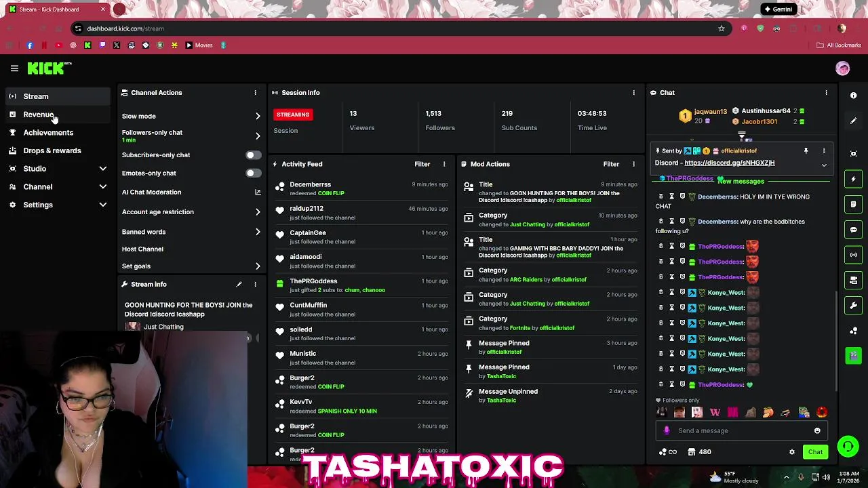Screen dimensions: 868x488
Task: Click the wrench widget icon
Action: pyautogui.click(x=854, y=305)
